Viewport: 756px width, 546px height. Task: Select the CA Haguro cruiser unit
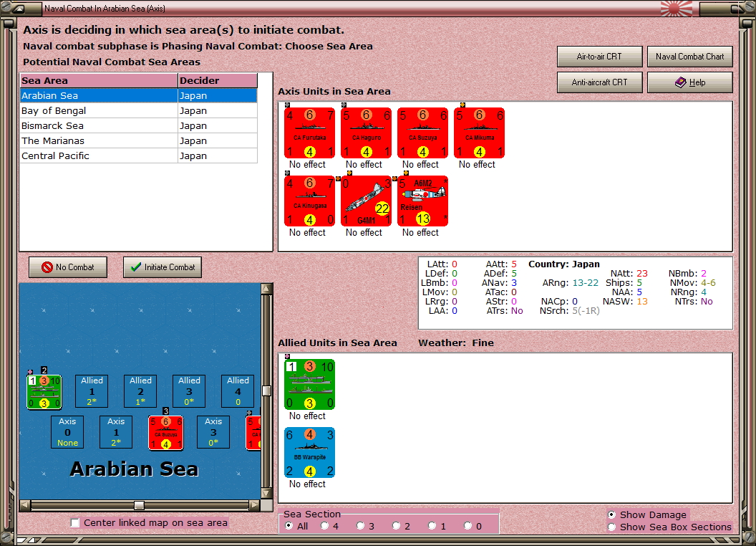(x=366, y=133)
